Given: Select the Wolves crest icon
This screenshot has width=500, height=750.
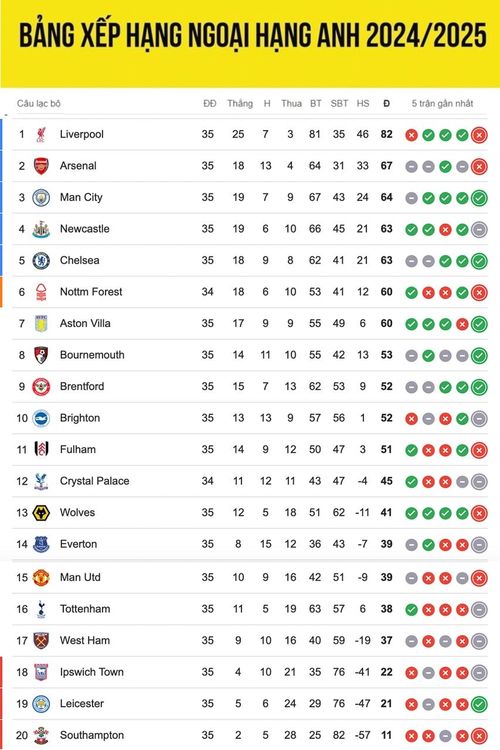Looking at the screenshot, I should [x=41, y=513].
